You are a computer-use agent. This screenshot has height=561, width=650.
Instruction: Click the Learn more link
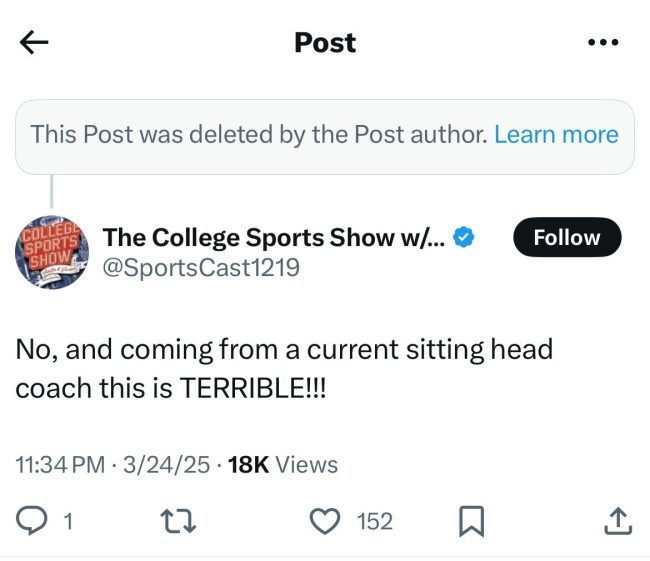[556, 135]
